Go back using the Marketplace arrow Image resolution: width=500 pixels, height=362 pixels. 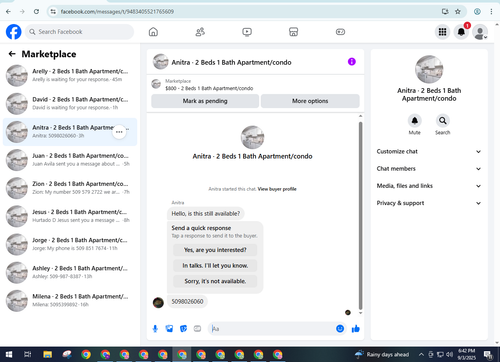point(12,54)
